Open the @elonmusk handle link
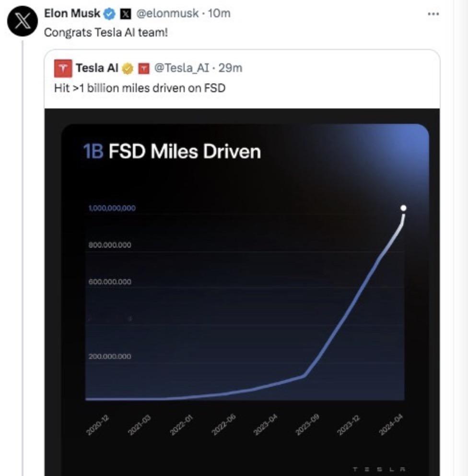Image resolution: width=468 pixels, height=476 pixels. (x=167, y=13)
